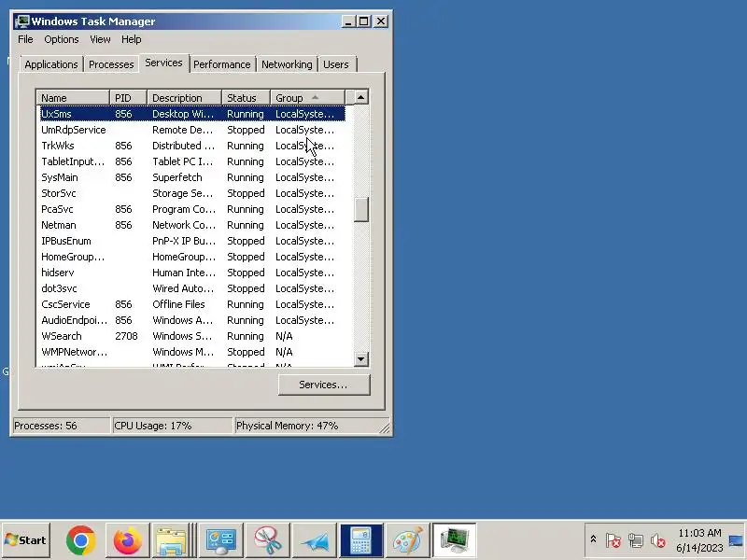Click CPU Usage: 17% status entry
This screenshot has width=747, height=560.
(x=172, y=426)
